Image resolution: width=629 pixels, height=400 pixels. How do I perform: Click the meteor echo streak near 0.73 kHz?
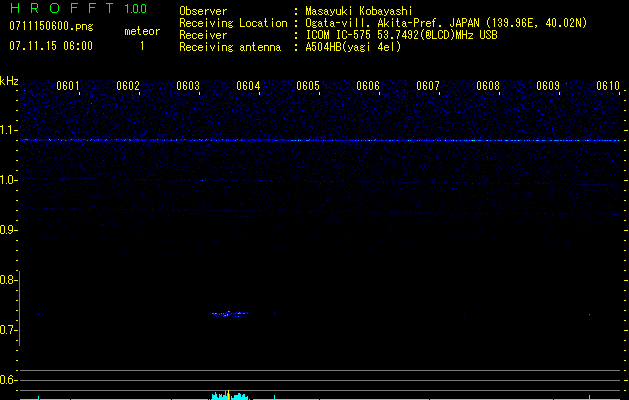click(x=230, y=314)
